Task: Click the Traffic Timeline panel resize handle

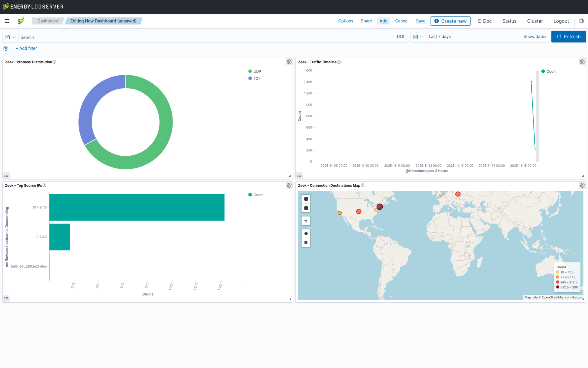Action: (583, 176)
